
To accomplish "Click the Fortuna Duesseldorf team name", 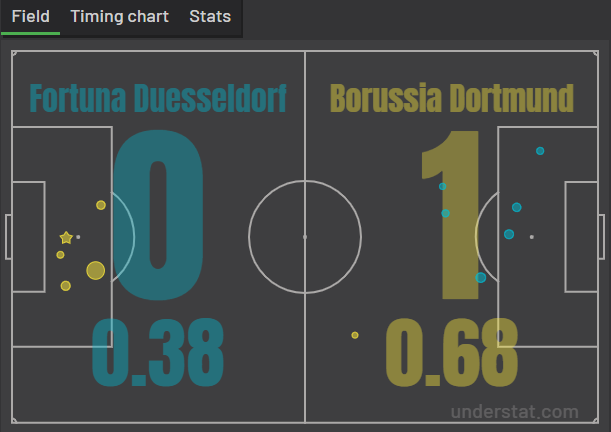I will coord(158,99).
